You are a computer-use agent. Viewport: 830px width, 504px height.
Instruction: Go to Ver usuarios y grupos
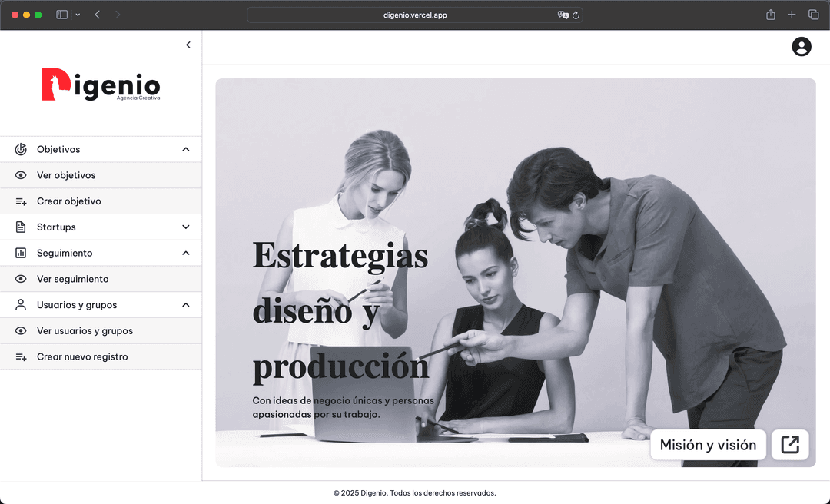85,331
